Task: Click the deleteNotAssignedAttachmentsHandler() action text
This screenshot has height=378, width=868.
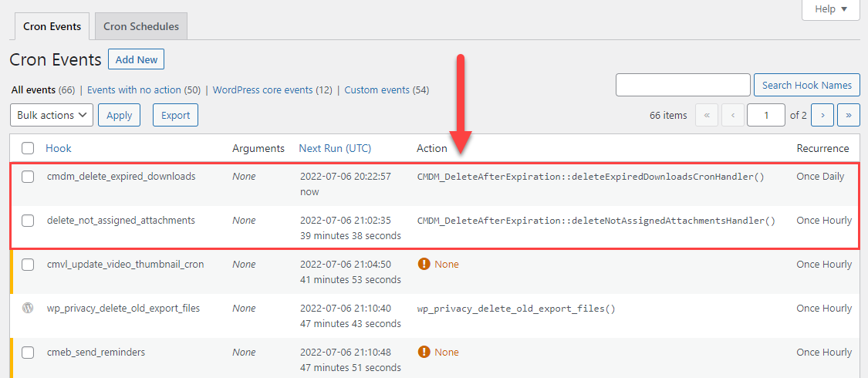Action: pos(596,221)
